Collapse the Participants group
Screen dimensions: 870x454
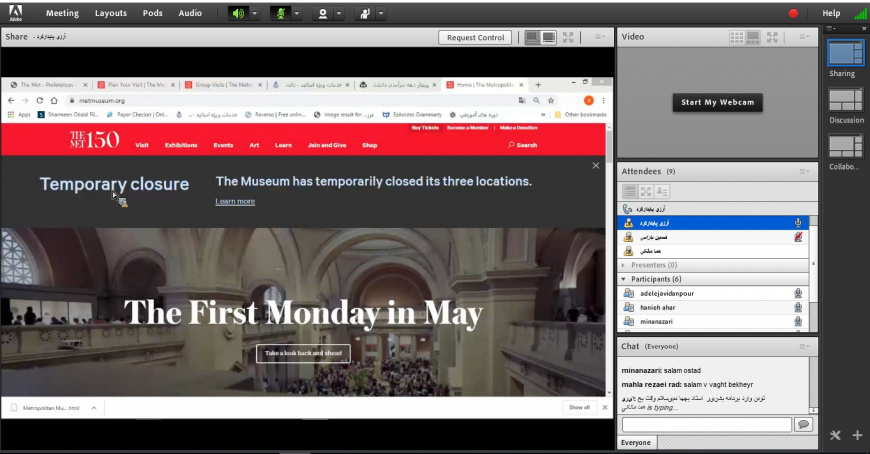[624, 279]
